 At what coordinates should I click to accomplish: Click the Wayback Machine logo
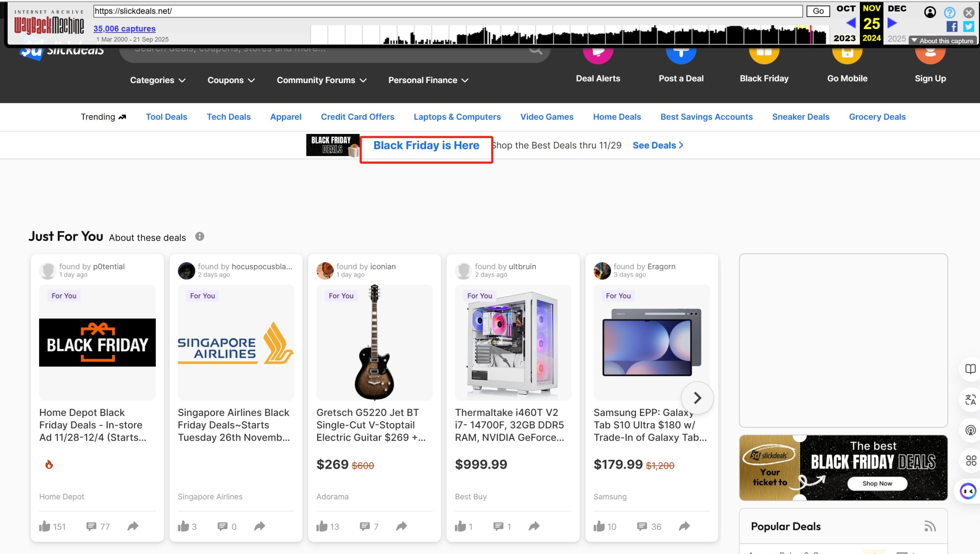49,23
